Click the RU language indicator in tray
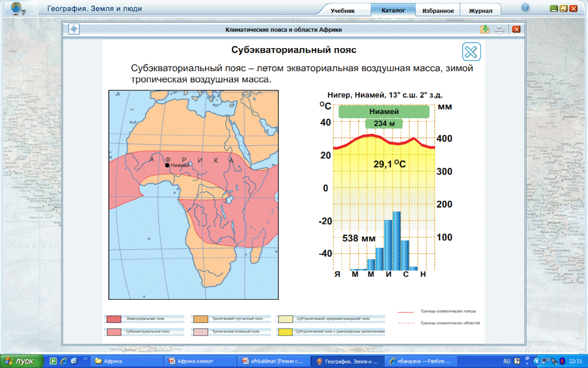Screen dimensions: 588x368 pos(507,361)
